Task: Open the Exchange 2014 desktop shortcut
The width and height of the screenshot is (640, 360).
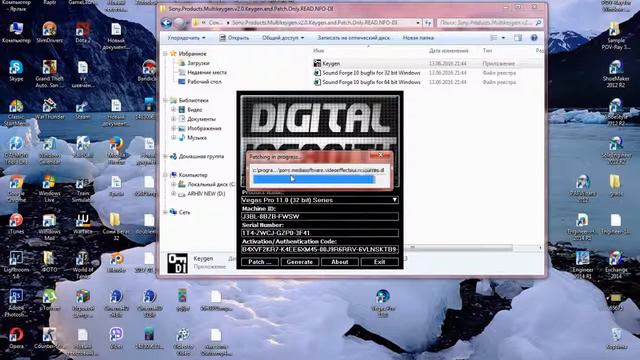Action: (x=616, y=264)
